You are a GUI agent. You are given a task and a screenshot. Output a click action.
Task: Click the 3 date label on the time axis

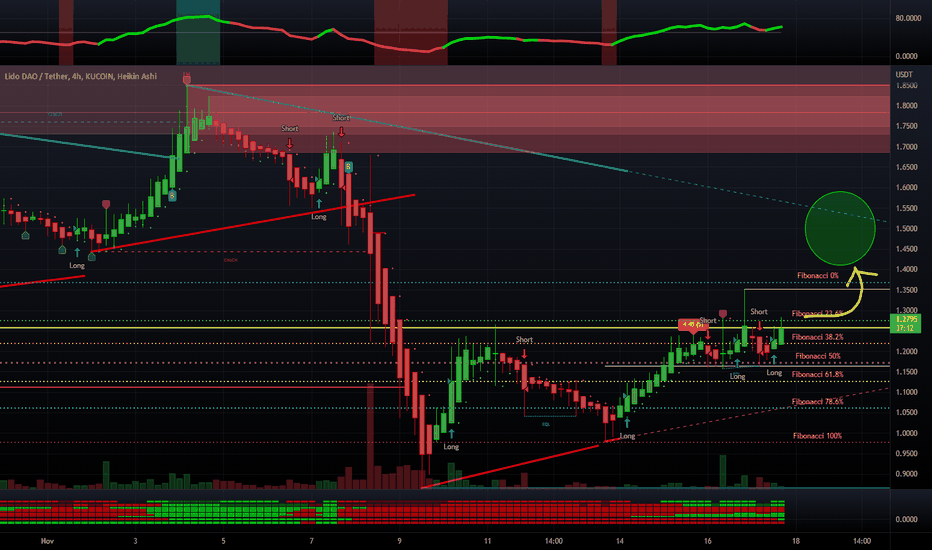pyautogui.click(x=136, y=541)
